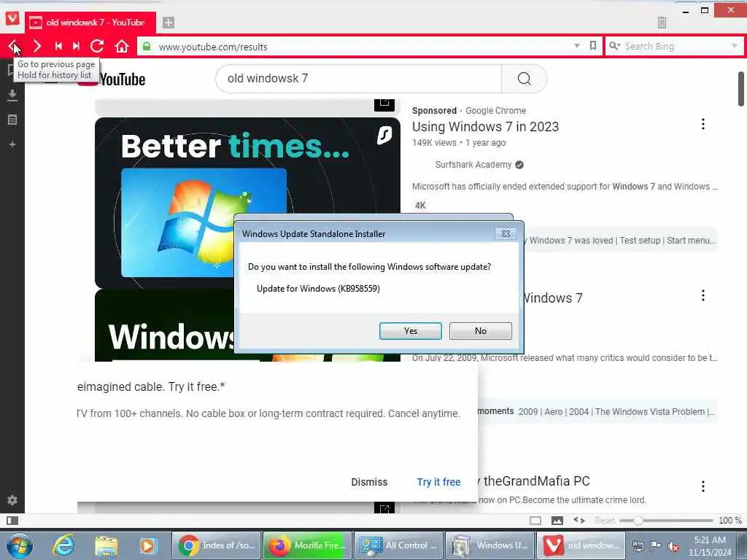Go back to the previous page
This screenshot has width=747, height=560.
pos(13,46)
